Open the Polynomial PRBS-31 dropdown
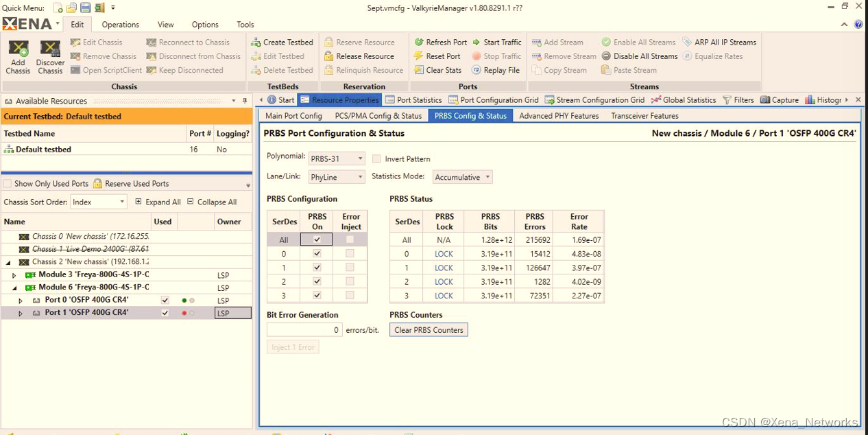Viewport: 868px width, 435px height. [337, 158]
